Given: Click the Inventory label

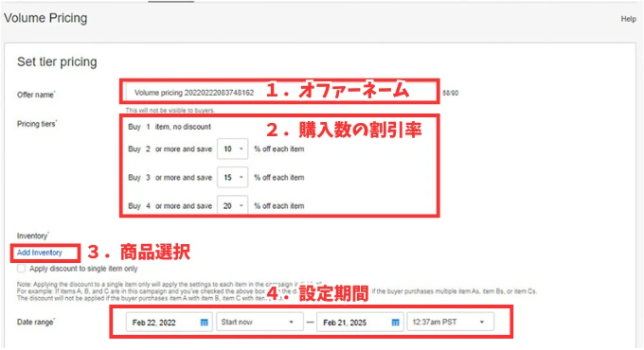Looking at the screenshot, I should click(x=32, y=236).
